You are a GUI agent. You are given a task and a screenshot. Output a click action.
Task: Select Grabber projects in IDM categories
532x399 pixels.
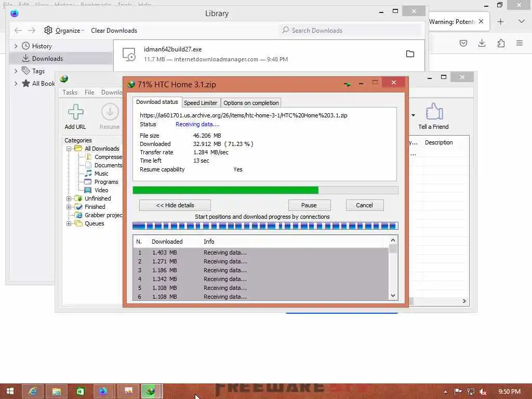(103, 215)
